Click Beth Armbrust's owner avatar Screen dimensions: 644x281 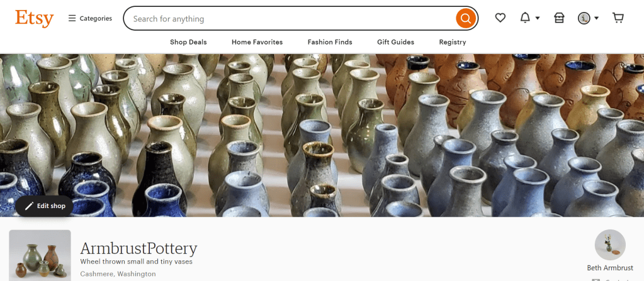point(610,245)
